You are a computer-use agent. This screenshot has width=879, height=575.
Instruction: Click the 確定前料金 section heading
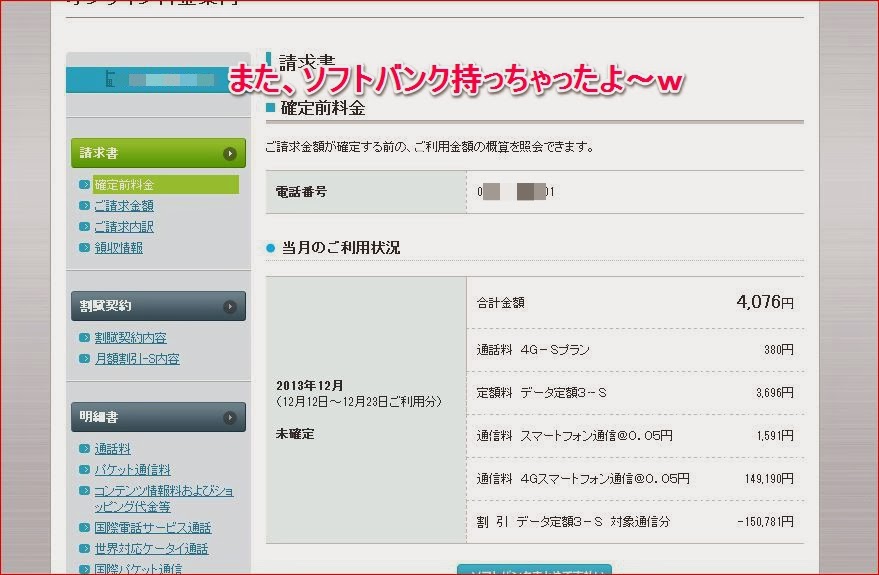tap(323, 108)
